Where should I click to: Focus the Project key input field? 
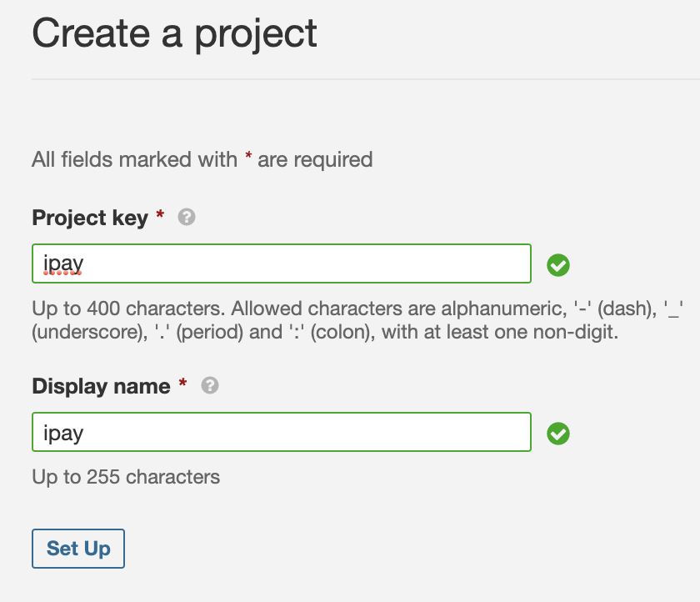pyautogui.click(x=281, y=264)
